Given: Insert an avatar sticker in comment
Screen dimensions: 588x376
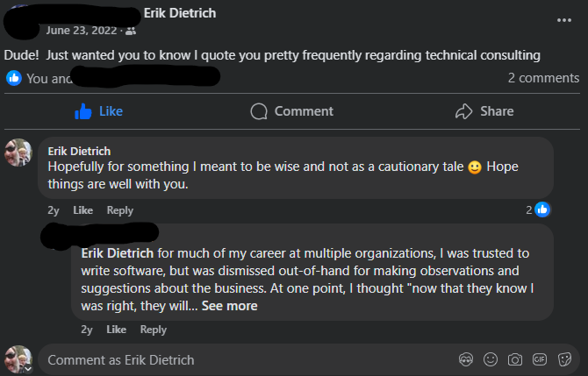Looking at the screenshot, I should 467,359.
